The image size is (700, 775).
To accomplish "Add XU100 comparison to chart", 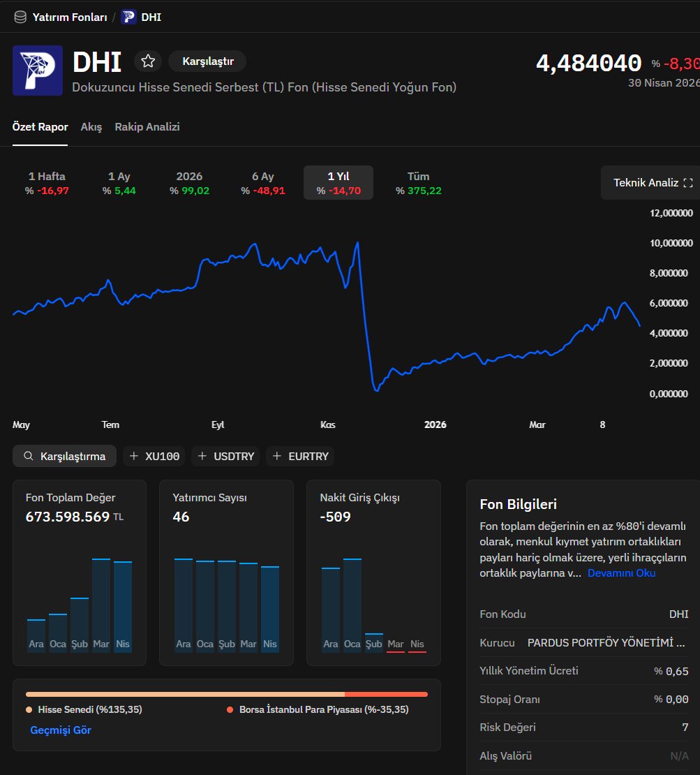I will 154,456.
